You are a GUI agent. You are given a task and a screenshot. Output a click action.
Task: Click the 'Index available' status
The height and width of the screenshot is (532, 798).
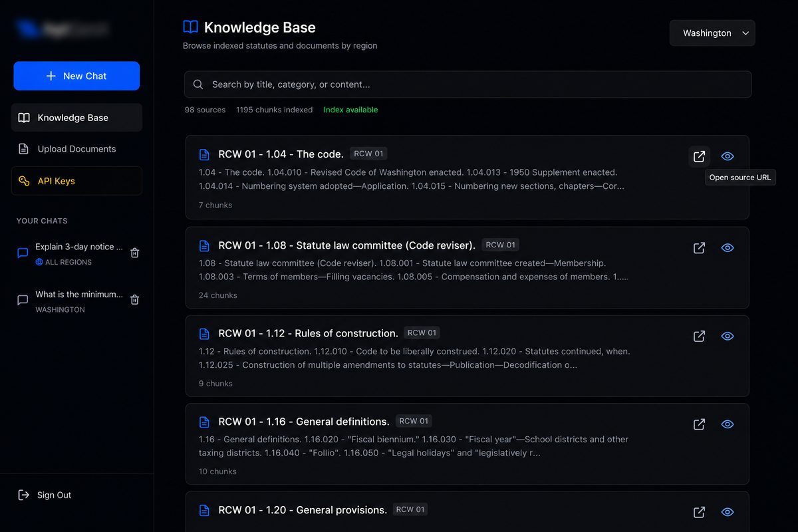(x=350, y=110)
